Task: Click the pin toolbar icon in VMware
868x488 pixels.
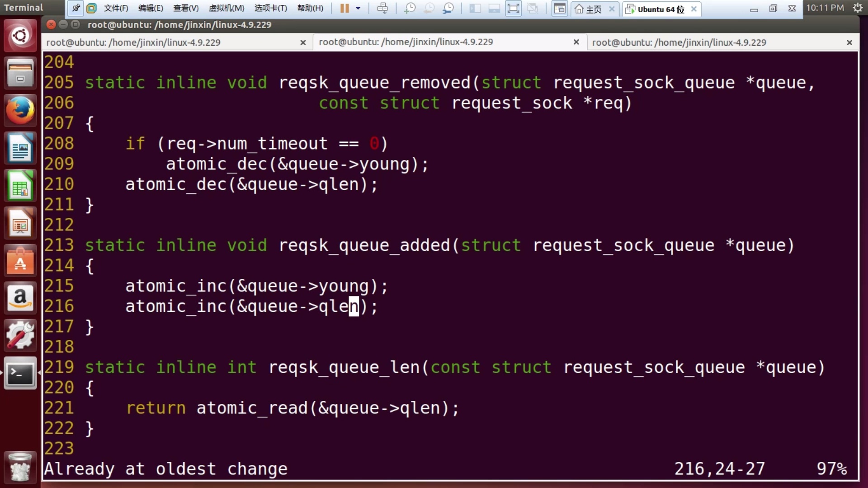Action: click(76, 8)
